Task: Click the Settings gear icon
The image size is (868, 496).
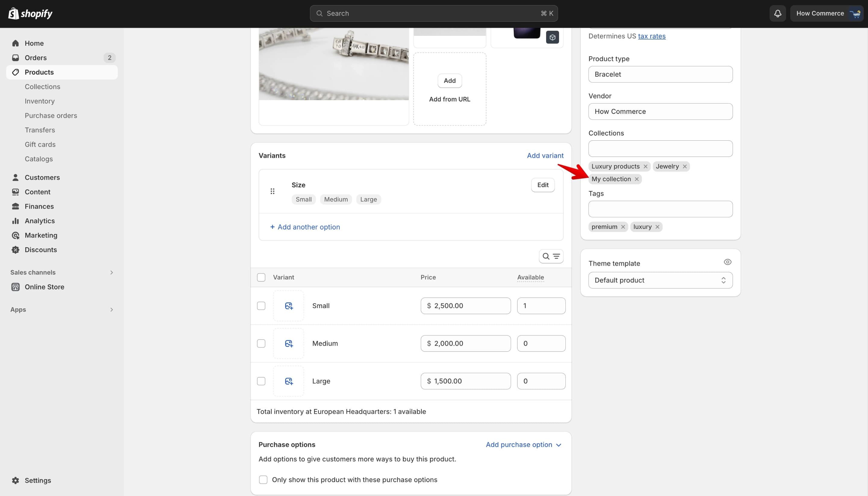Action: pos(15,480)
